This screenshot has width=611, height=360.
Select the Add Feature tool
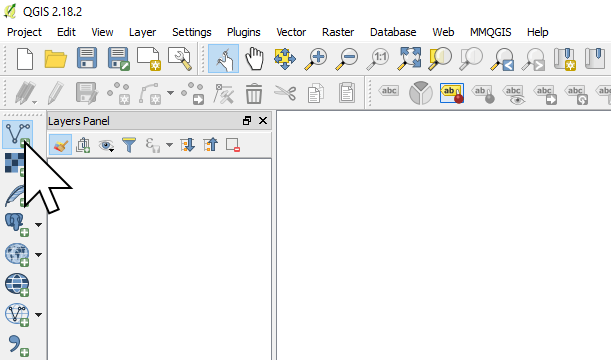[118, 94]
